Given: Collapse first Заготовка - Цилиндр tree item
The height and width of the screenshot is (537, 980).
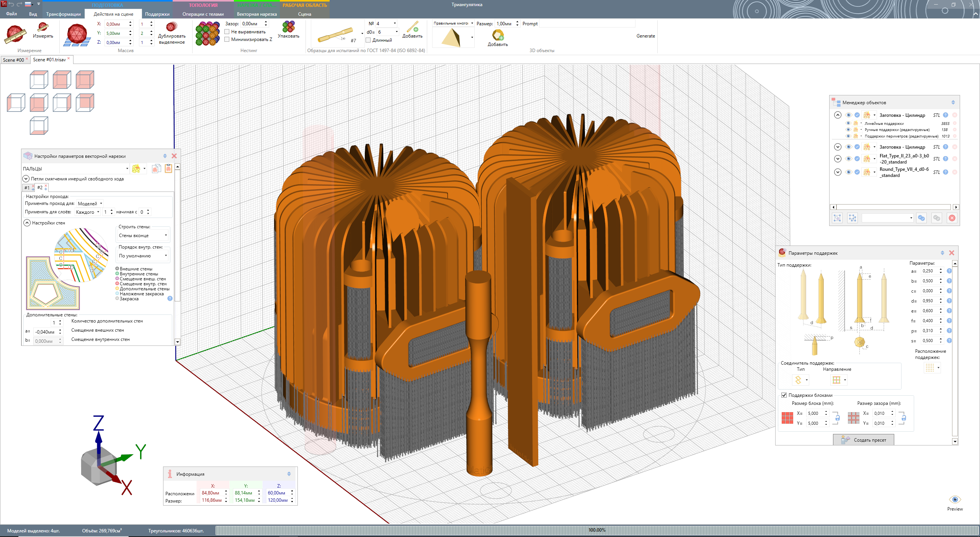Looking at the screenshot, I should pyautogui.click(x=838, y=115).
